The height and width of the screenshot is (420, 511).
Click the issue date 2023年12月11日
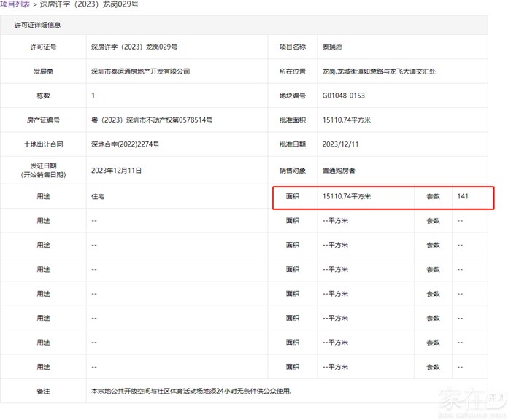tap(116, 171)
